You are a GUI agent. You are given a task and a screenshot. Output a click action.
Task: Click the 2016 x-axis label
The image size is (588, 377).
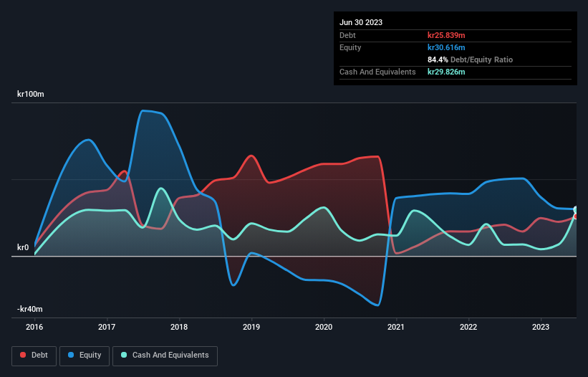(34, 327)
